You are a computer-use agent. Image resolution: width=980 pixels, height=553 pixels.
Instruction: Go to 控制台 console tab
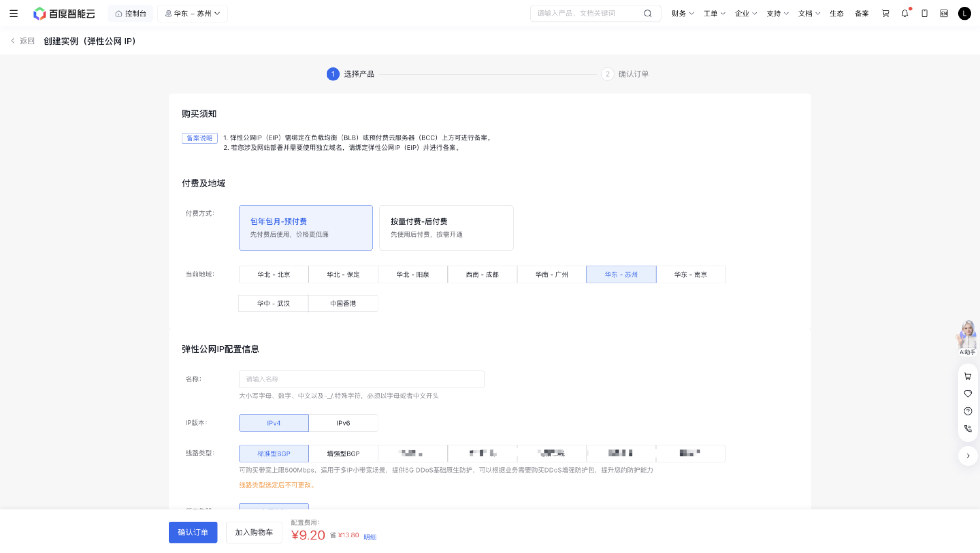pos(130,14)
